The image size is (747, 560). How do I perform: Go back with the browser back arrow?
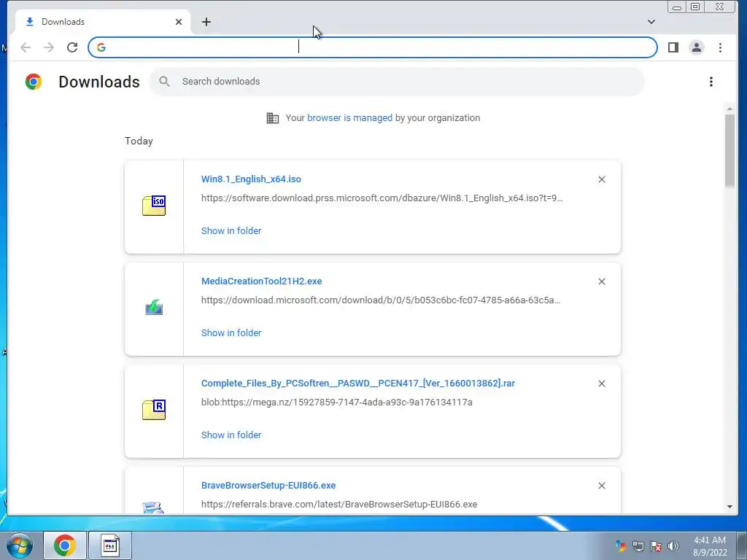tap(26, 47)
